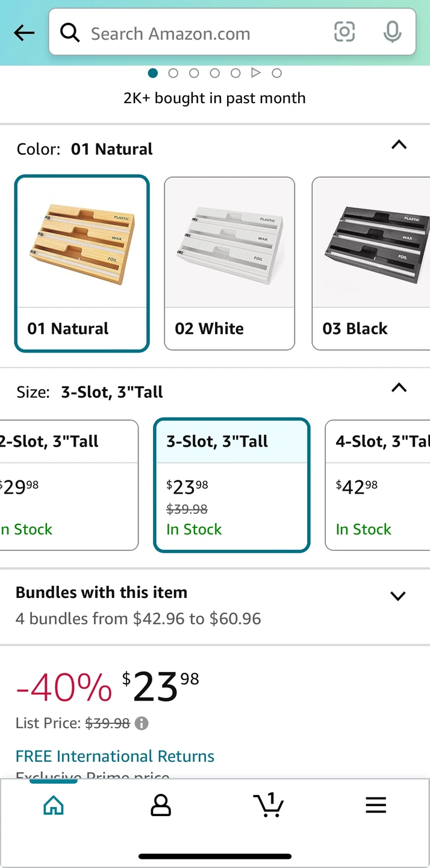Open FREE International Returns link
Image resolution: width=430 pixels, height=868 pixels.
[x=115, y=756]
